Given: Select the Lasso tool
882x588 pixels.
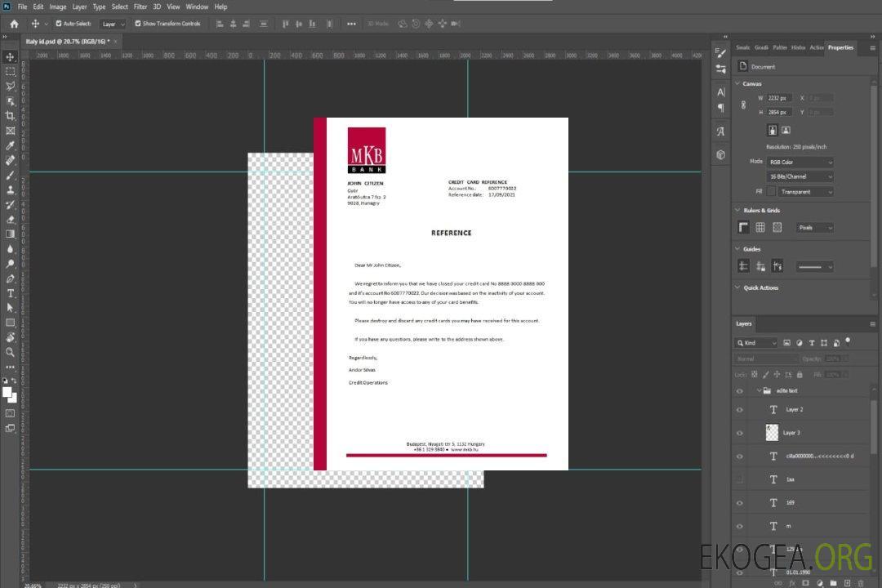Looking at the screenshot, I should coord(10,86).
